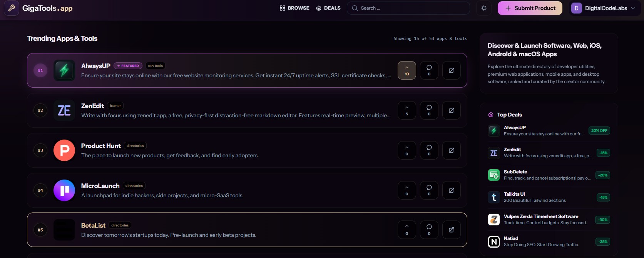This screenshot has width=644, height=258.
Task: Open Vulpes Zerda Timesheet Software deal
Action: (x=549, y=220)
